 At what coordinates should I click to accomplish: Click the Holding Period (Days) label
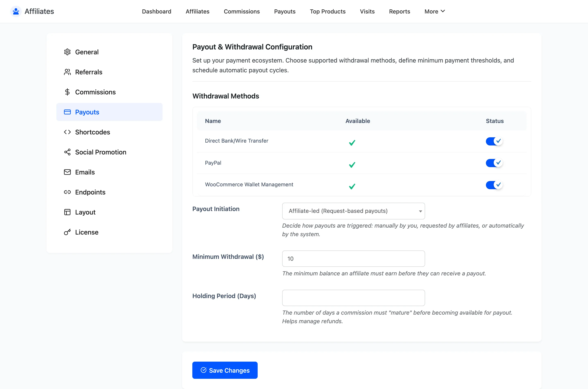point(224,296)
